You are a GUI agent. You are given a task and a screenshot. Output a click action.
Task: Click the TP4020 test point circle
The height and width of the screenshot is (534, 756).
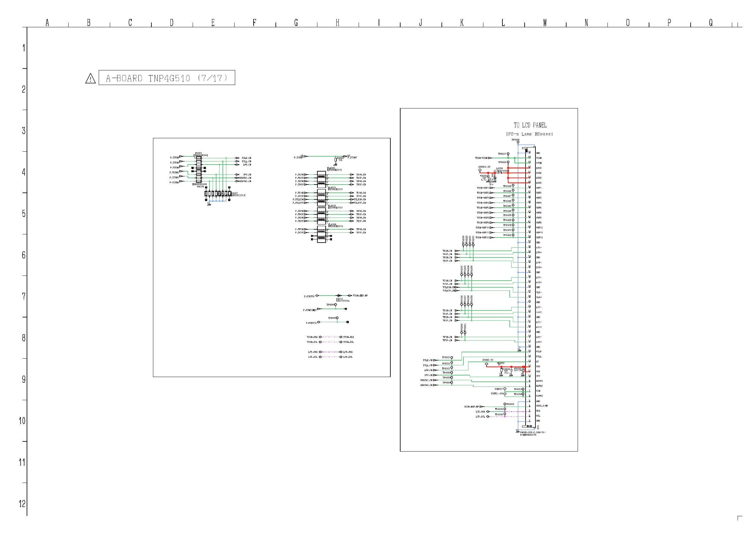[x=508, y=154]
